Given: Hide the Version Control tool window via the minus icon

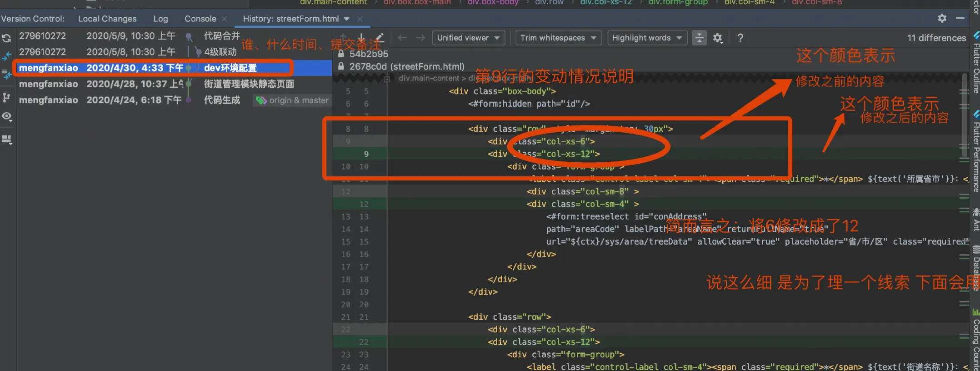Looking at the screenshot, I should pos(960,18).
